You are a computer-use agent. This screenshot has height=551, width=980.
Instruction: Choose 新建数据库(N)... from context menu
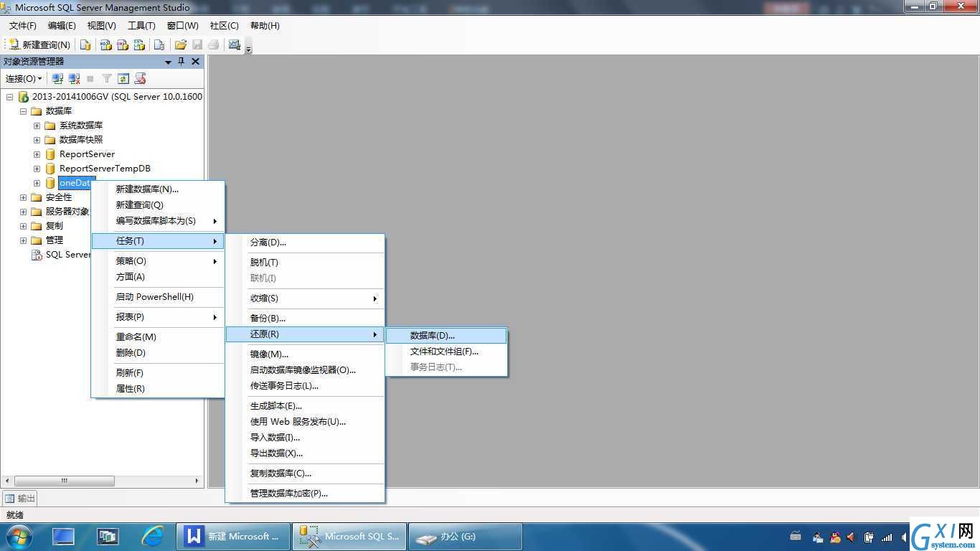pos(158,189)
